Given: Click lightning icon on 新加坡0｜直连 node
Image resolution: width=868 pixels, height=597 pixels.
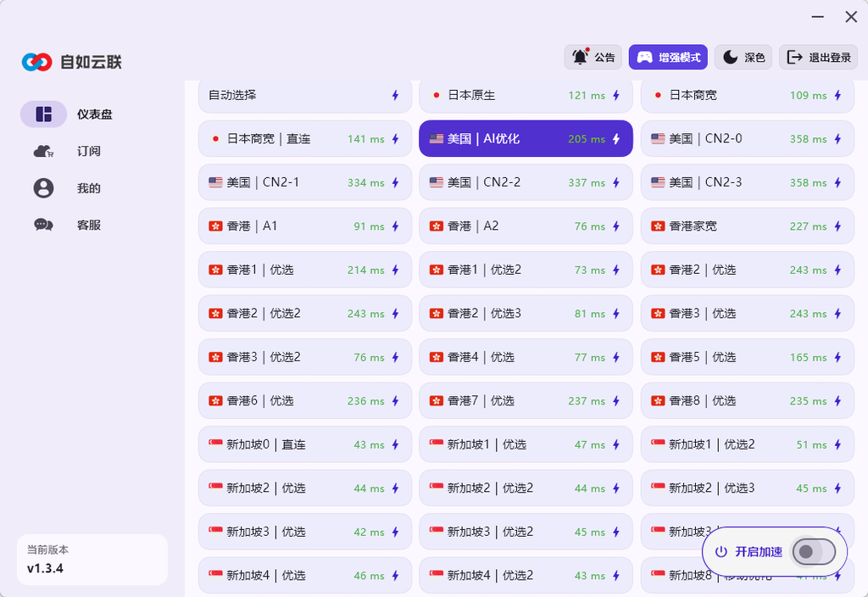Looking at the screenshot, I should point(395,444).
